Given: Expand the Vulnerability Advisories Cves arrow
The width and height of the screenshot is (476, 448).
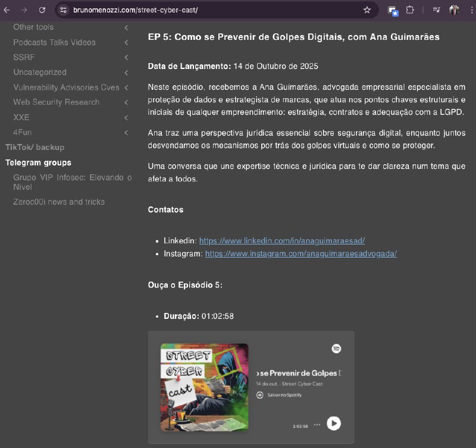Looking at the screenshot, I should 126,87.
